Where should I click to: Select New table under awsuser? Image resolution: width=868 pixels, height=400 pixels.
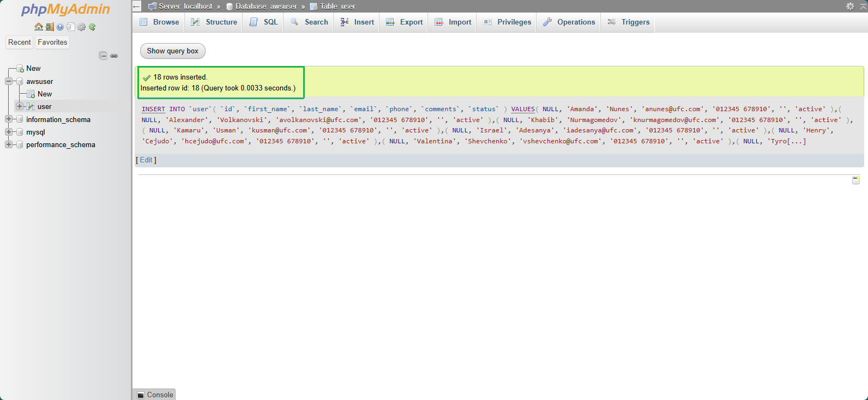pos(45,94)
